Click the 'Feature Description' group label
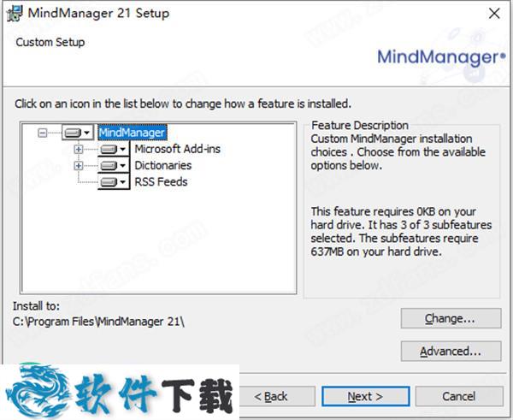This screenshot has width=513, height=420. click(x=360, y=125)
